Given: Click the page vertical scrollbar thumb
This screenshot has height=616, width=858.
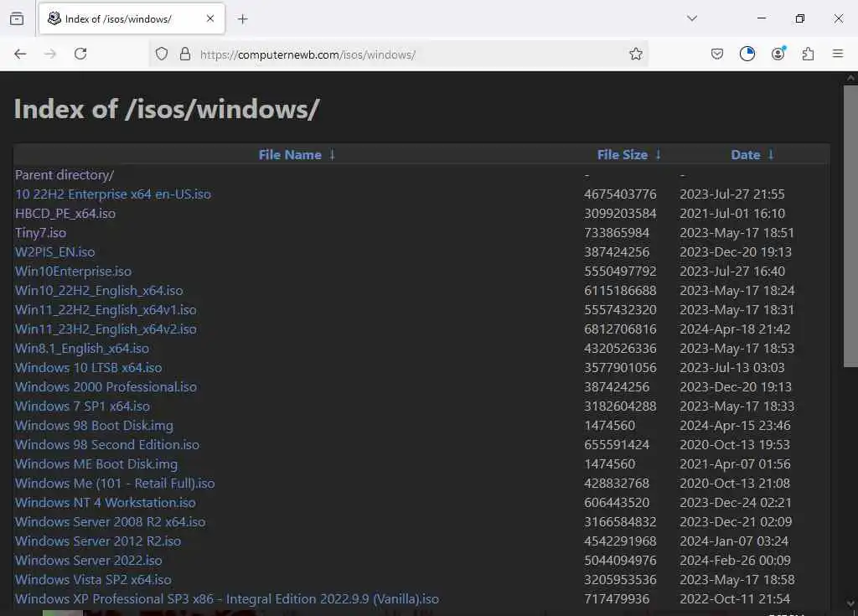Looking at the screenshot, I should click(850, 225).
